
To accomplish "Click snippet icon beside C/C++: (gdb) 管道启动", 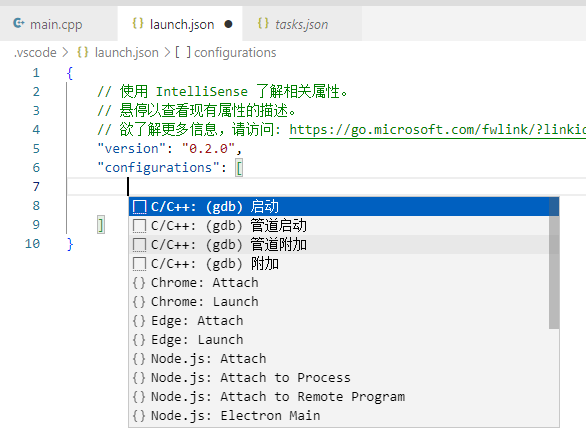I will point(139,226).
